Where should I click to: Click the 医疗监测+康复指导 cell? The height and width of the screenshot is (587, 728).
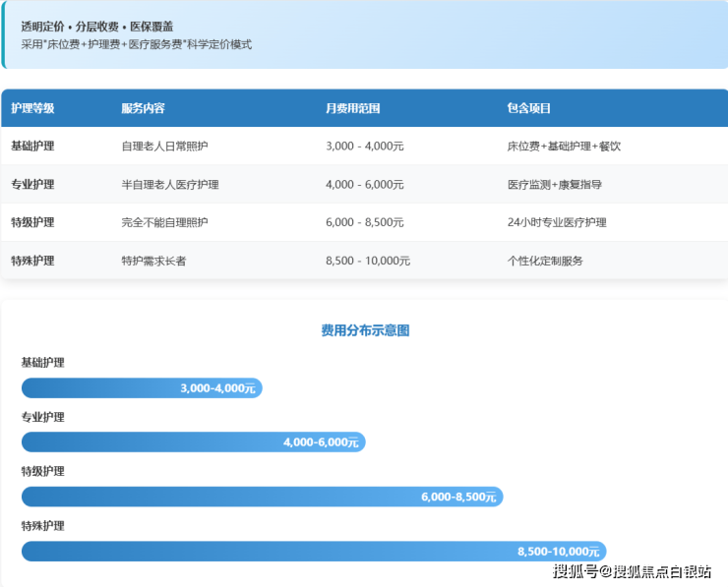(x=555, y=184)
